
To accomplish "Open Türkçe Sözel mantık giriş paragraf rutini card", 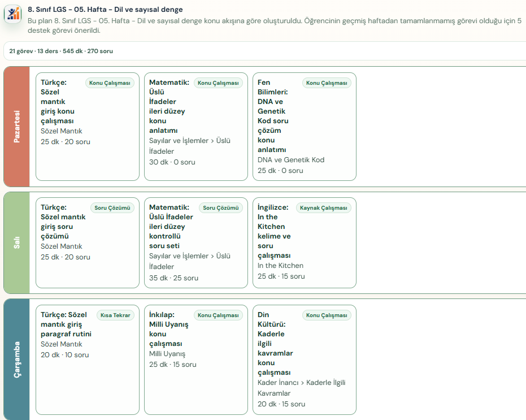I will [88, 360].
